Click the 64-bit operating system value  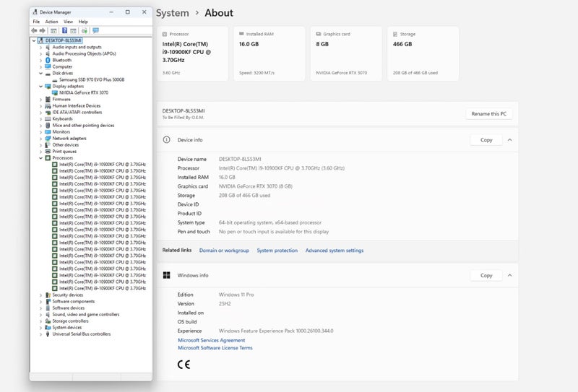point(269,223)
